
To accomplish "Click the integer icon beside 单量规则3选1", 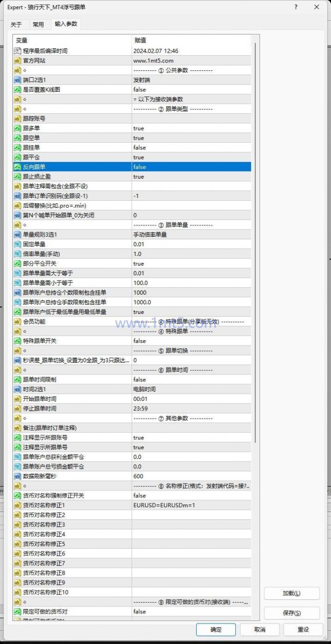I will pyautogui.click(x=17, y=235).
